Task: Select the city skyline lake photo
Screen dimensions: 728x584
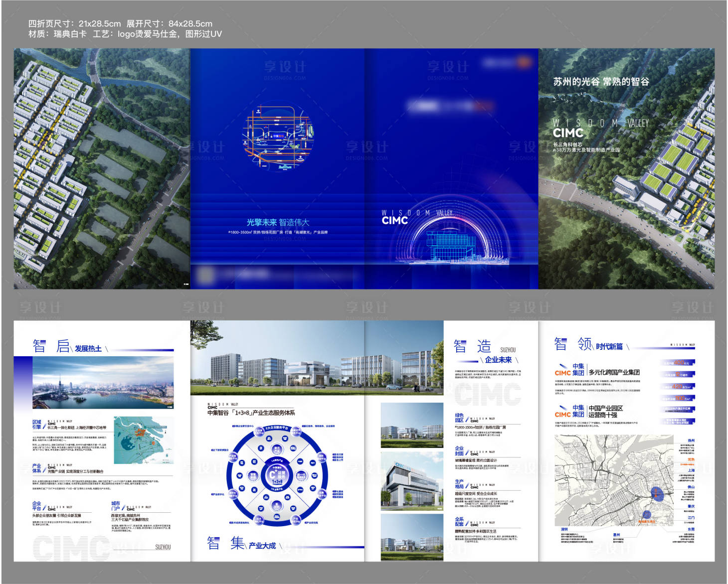Action: point(103,383)
